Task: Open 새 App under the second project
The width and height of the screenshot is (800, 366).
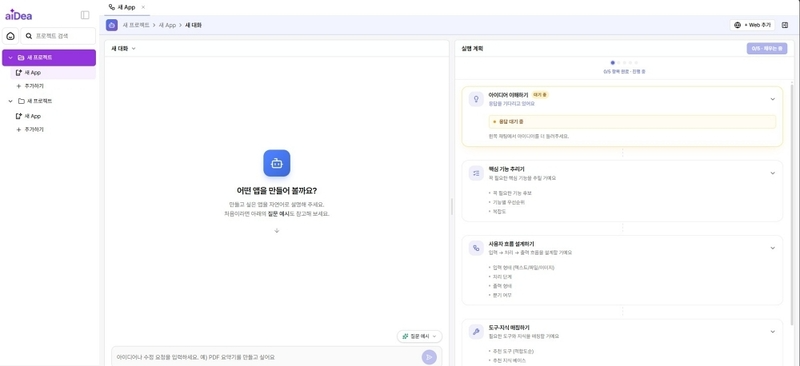Action: coord(53,116)
